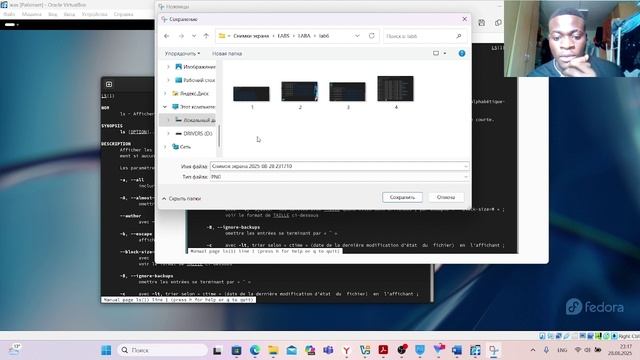Select the thumbnail of file 1
Viewport: 640px width, 360px height.
251,94
